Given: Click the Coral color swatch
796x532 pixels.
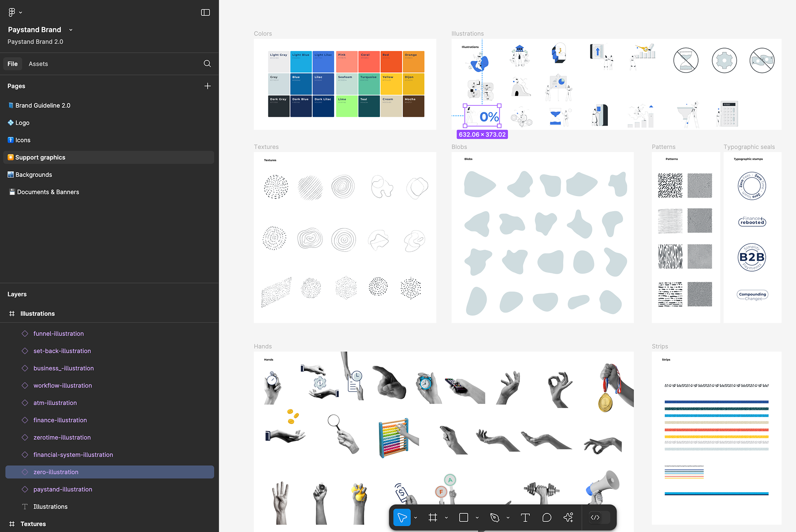Looking at the screenshot, I should 369,62.
